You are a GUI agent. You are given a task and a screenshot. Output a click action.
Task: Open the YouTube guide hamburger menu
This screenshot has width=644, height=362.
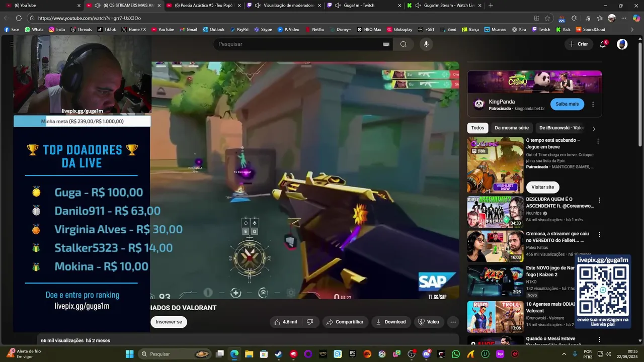pos(12,44)
